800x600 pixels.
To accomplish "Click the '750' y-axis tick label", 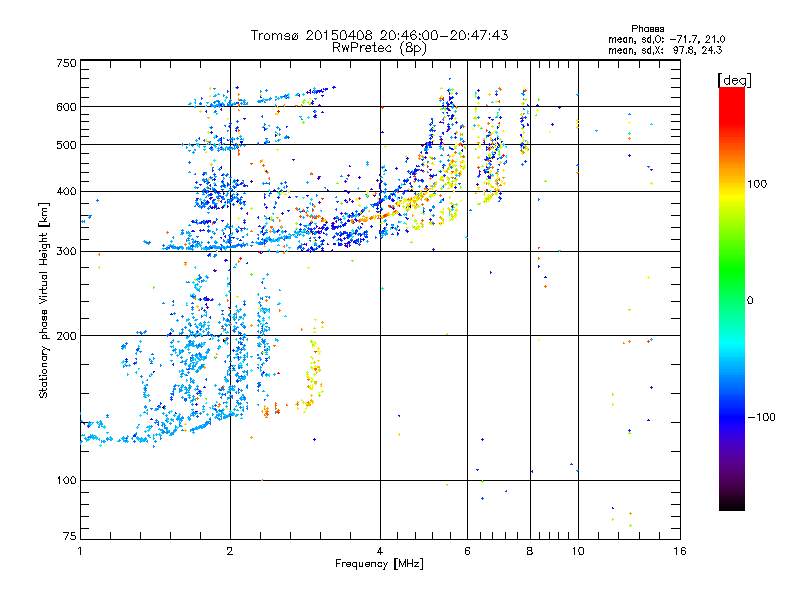I will click(66, 63).
